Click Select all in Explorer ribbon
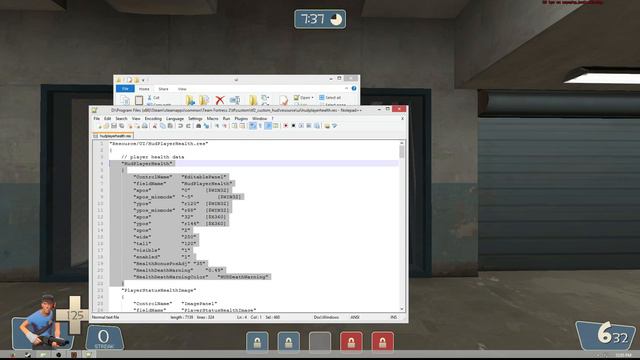Screen dimensions: 640x360 [x=330, y=98]
